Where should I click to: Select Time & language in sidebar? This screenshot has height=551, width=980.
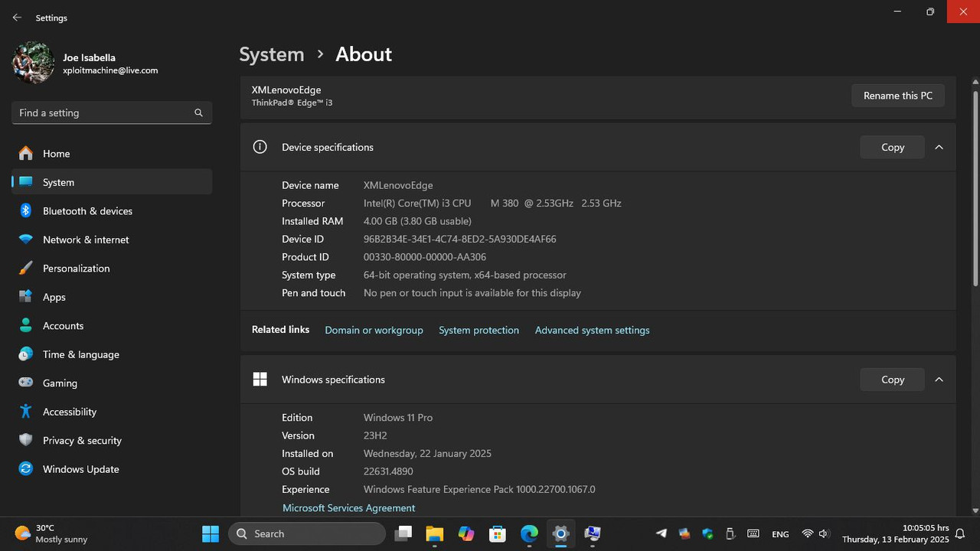pyautogui.click(x=80, y=354)
